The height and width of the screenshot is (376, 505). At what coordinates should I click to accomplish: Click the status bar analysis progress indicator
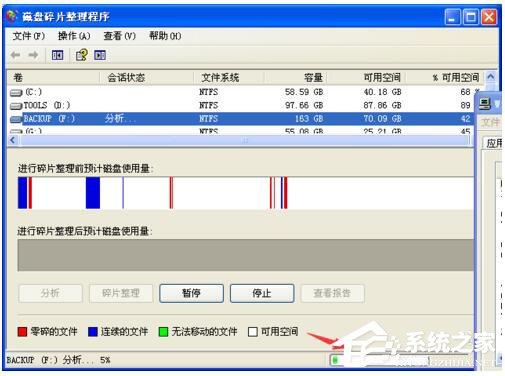point(380,360)
